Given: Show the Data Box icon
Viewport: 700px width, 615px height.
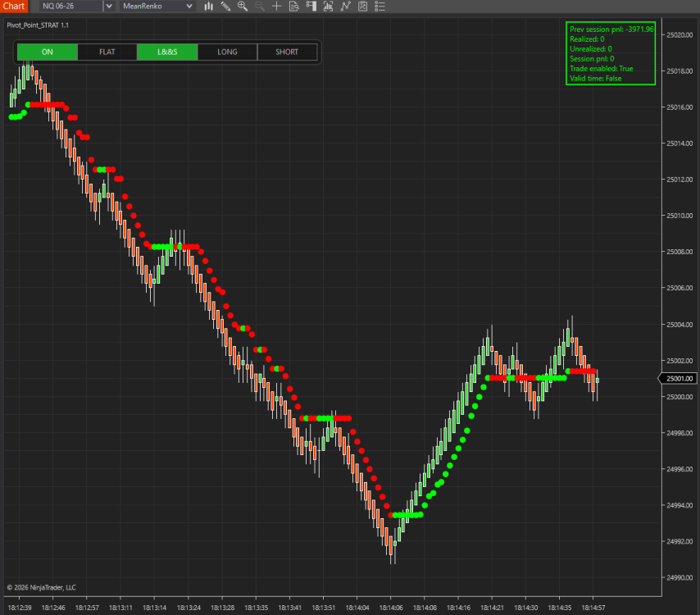Looking at the screenshot, I should (293, 7).
